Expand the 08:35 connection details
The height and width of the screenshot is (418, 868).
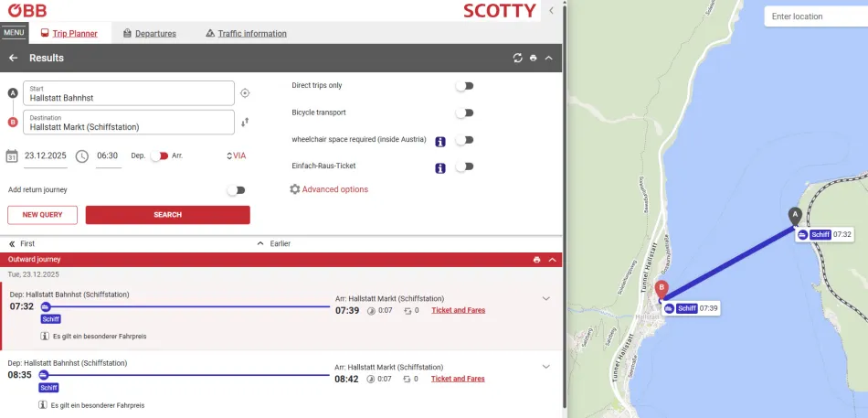point(546,367)
